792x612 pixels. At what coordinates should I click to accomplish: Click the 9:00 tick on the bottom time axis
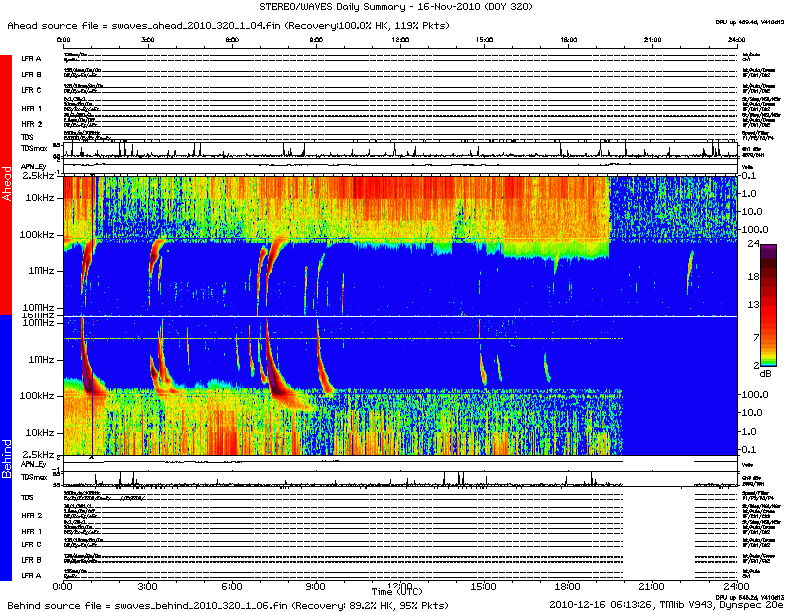point(317,586)
